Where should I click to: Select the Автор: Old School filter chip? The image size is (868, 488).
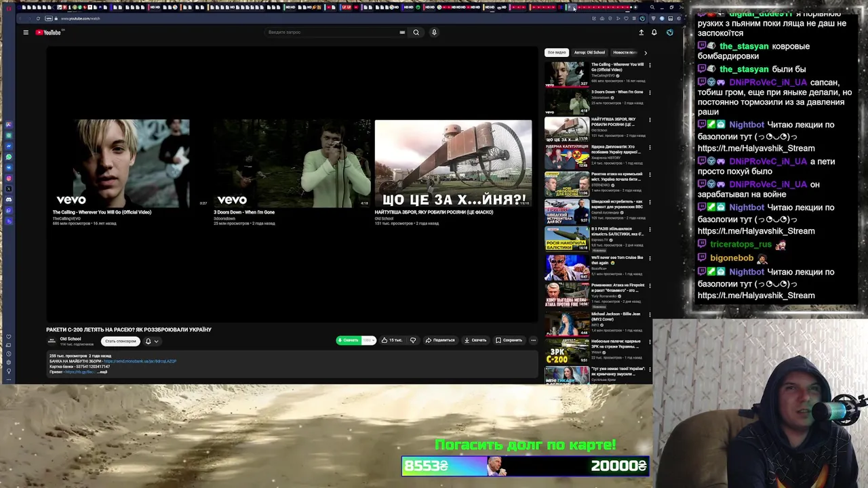pos(589,52)
